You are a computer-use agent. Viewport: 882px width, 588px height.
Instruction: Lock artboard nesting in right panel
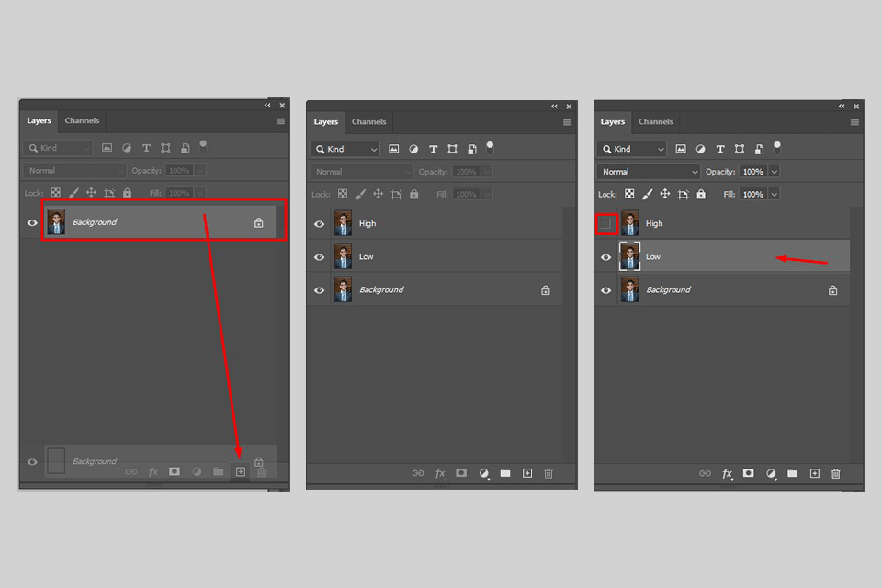(683, 194)
